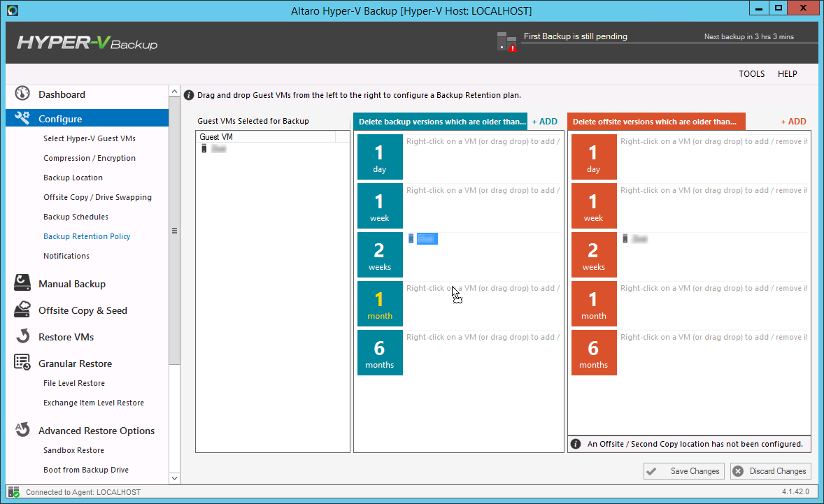Add a new backup retention period

544,121
